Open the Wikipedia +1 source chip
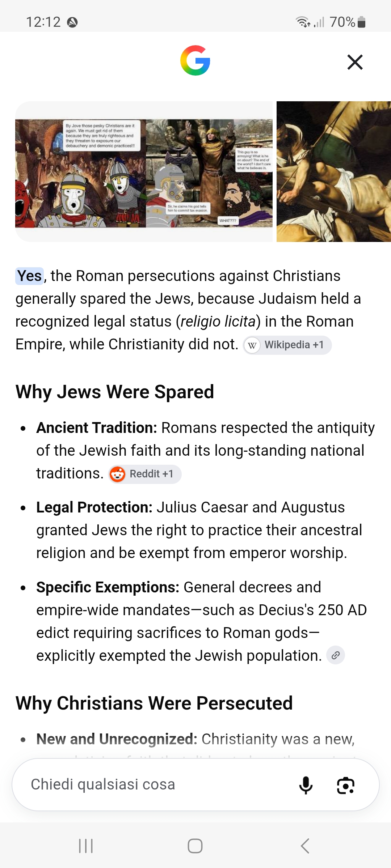Viewport: 391px width, 868px height. tap(287, 345)
